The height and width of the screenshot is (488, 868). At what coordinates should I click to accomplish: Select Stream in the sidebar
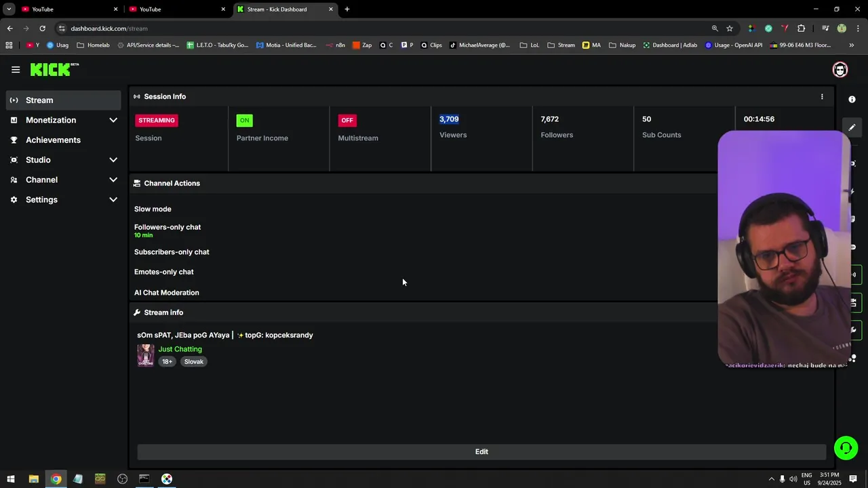pyautogui.click(x=64, y=100)
